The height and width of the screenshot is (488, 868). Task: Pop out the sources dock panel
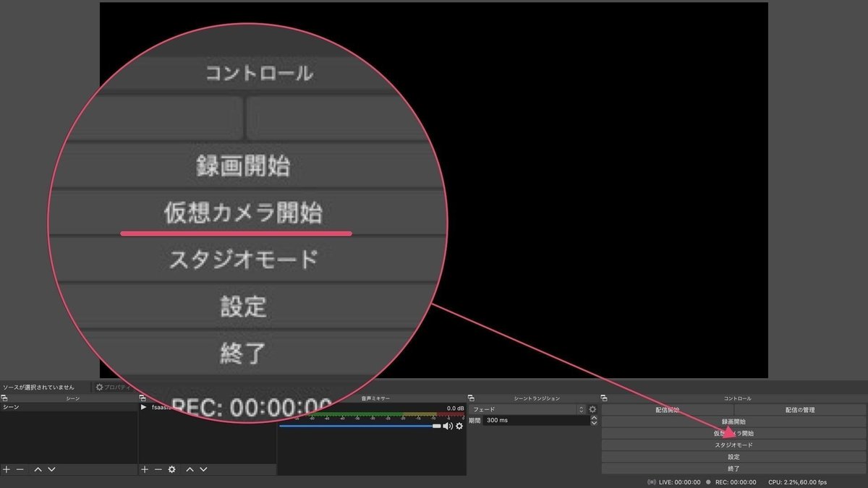click(143, 398)
